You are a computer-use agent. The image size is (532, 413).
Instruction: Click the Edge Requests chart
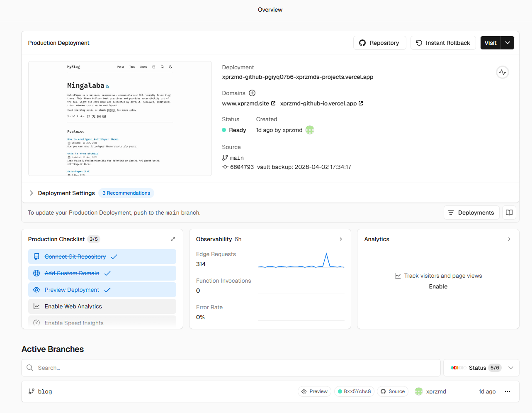301,260
